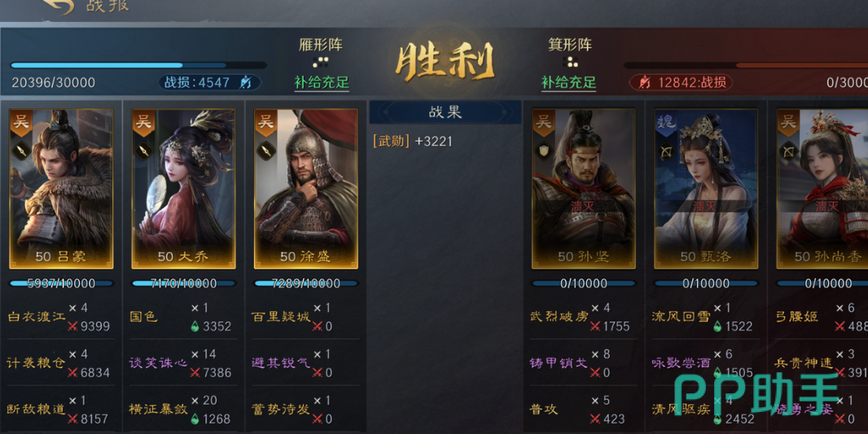Click the 吴 faction badge on 吕蒙's card
The width and height of the screenshot is (868, 434).
click(21, 122)
